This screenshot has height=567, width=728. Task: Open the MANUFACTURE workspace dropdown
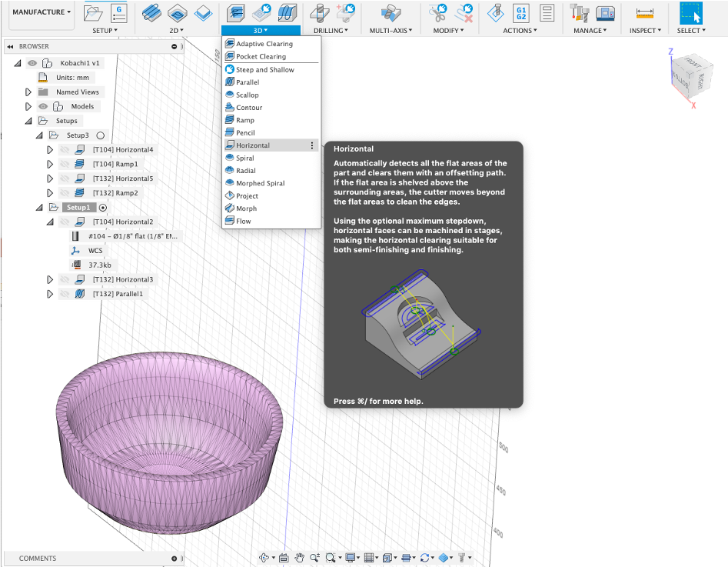coord(42,12)
